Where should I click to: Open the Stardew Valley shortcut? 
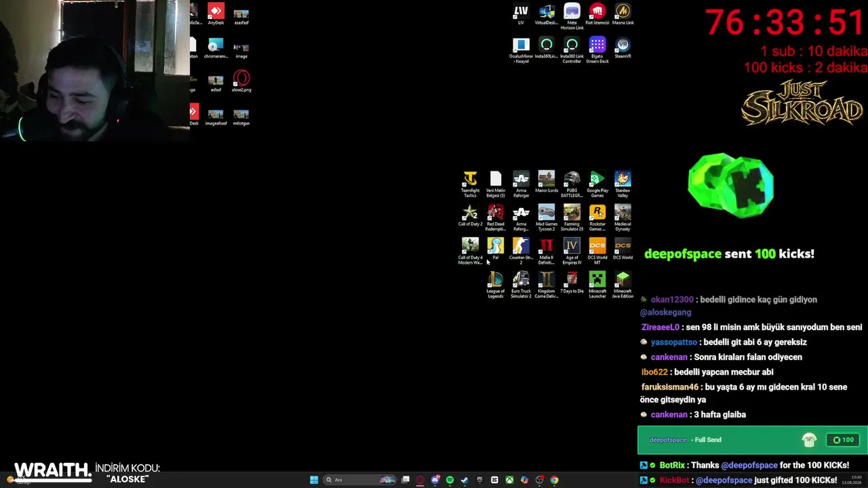[623, 184]
